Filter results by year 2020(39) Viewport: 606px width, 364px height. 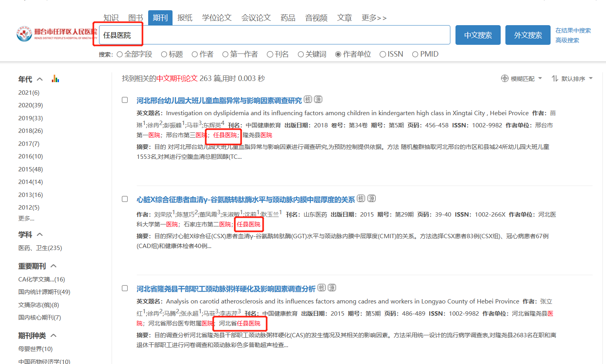pos(31,105)
